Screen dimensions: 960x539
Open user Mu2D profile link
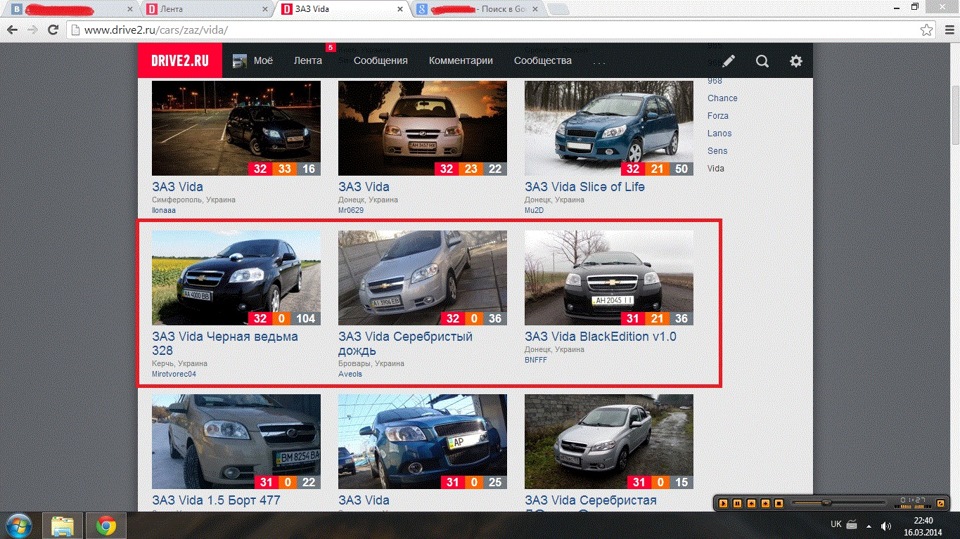tap(534, 210)
